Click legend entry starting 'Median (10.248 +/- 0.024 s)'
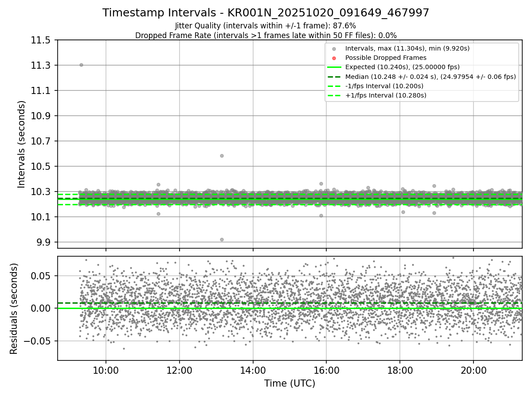This screenshot has height=399, width=532. pos(430,77)
